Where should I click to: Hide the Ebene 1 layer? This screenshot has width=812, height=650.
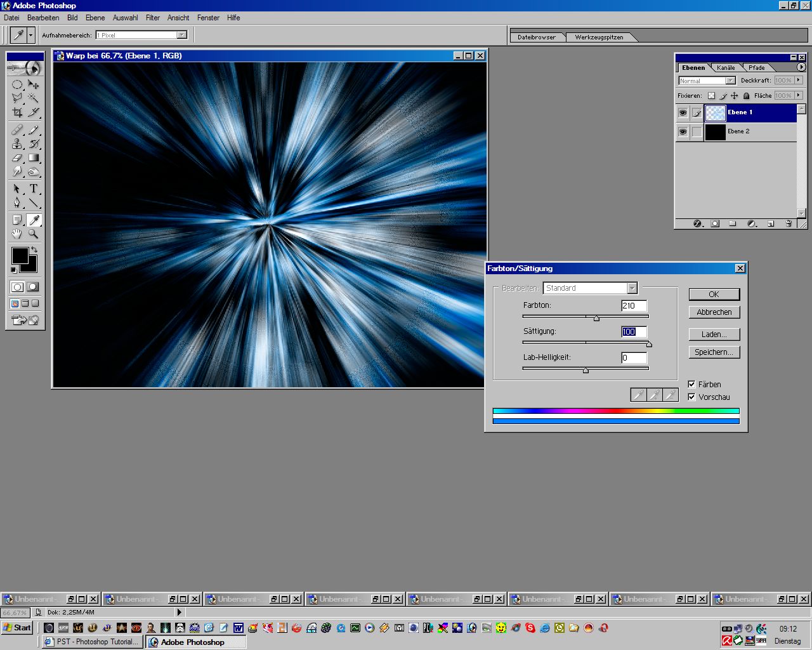(683, 113)
